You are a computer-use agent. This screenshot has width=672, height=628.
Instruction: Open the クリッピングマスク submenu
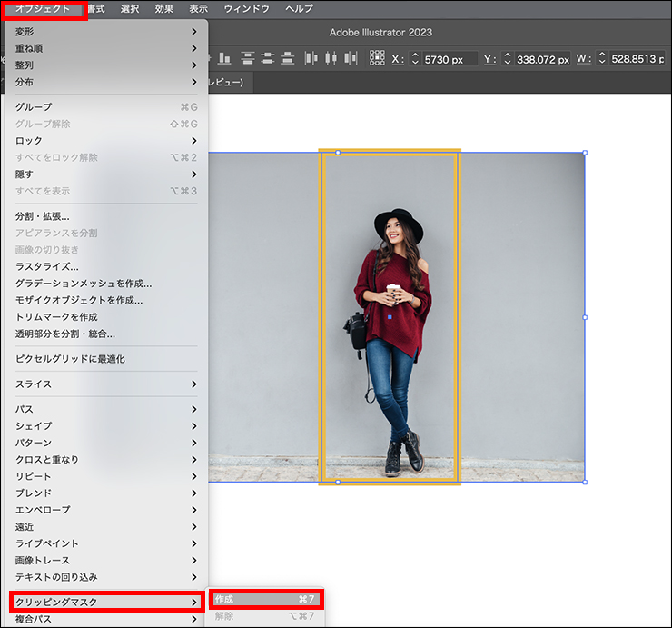pos(106,602)
